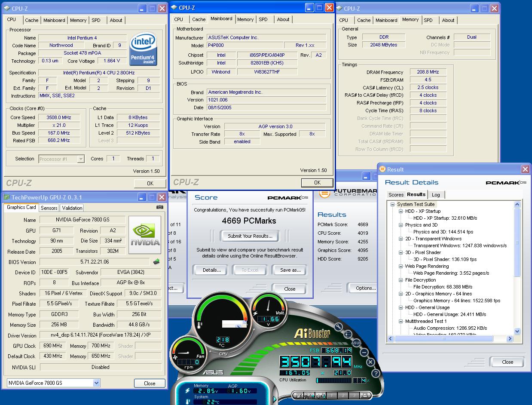The width and height of the screenshot is (532, 405).
Task: Open Validation tab in GPU-Z
Action: click(72, 208)
